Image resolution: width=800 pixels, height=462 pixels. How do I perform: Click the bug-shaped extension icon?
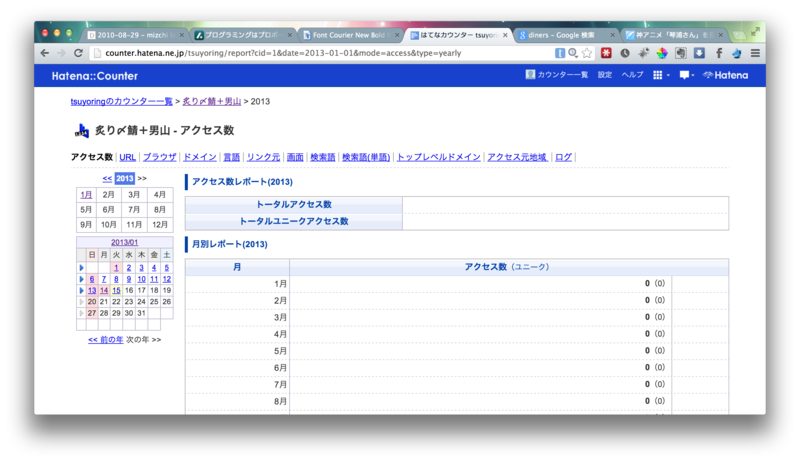click(643, 53)
